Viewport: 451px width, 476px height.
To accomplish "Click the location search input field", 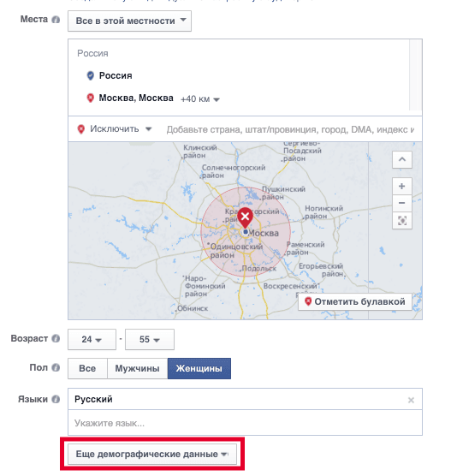I will 290,129.
